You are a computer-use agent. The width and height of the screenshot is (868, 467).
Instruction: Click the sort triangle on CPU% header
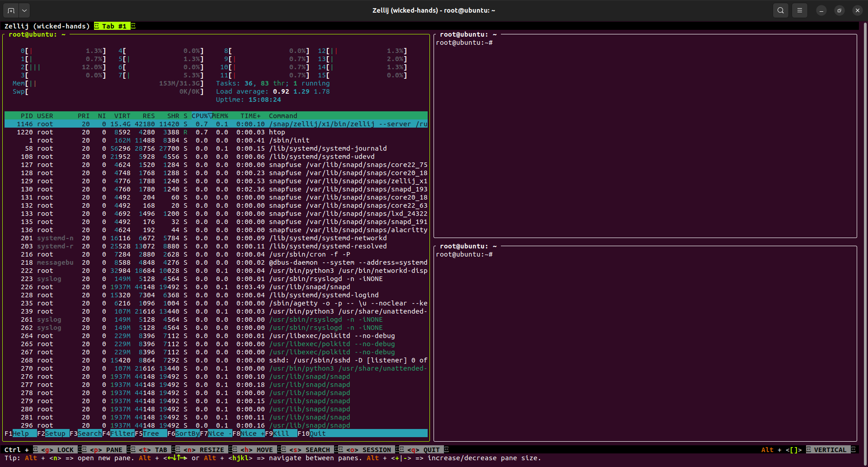[211, 115]
